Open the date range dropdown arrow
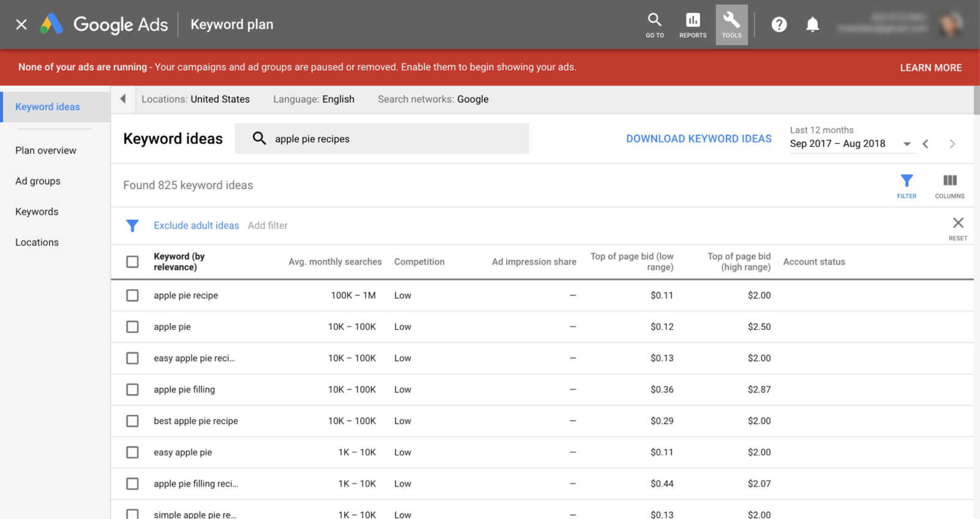This screenshot has width=980, height=519. coord(907,144)
